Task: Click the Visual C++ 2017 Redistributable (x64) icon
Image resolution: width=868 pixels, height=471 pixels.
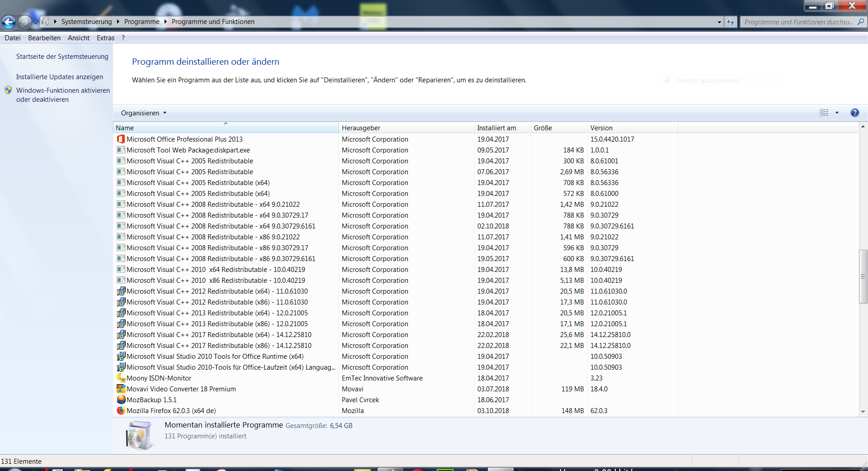Action: (121, 334)
